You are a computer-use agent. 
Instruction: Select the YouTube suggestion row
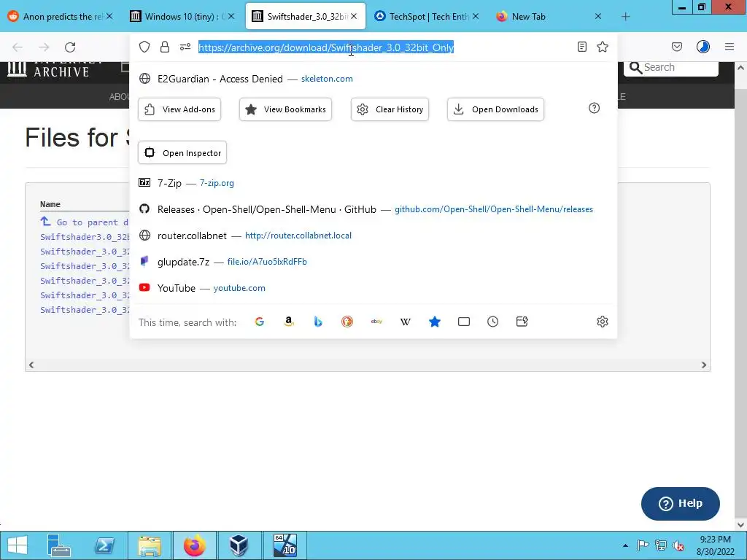373,288
